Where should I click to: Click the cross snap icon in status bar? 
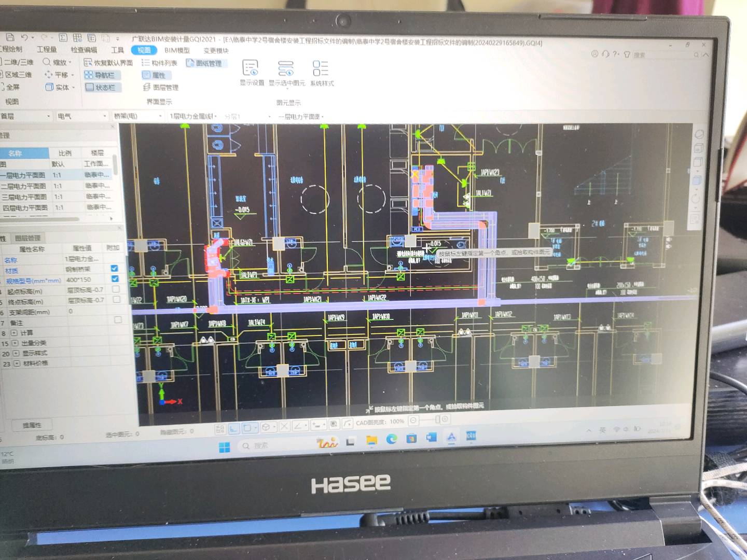click(x=284, y=427)
